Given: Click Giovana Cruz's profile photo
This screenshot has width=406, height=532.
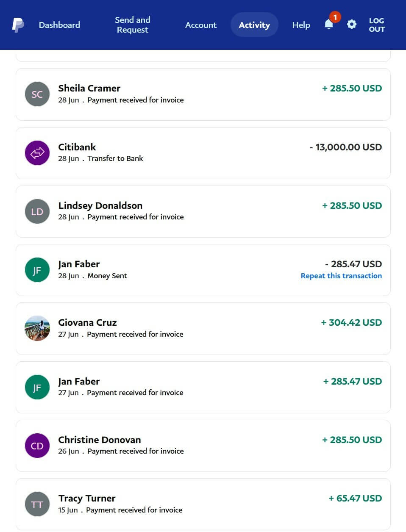Looking at the screenshot, I should point(37,328).
